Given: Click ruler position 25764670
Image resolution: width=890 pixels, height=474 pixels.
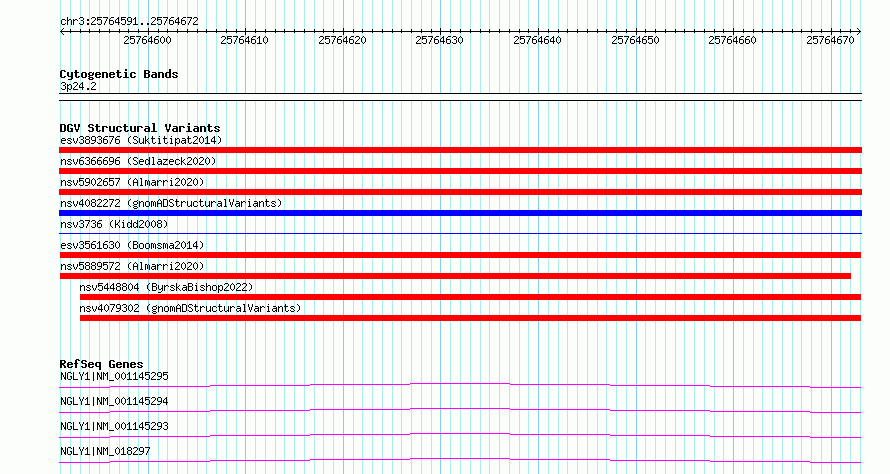Looking at the screenshot, I should click(x=830, y=40).
